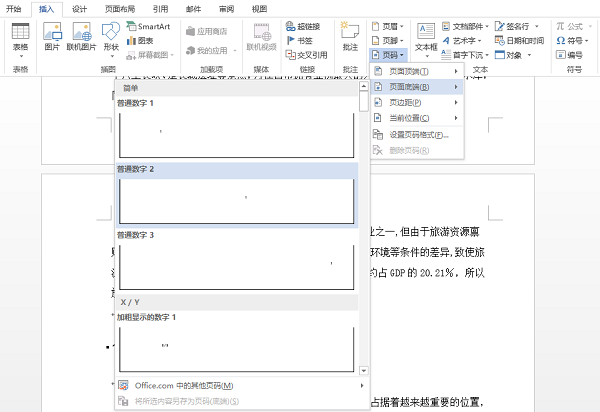The image size is (600, 412).
Task: Open the 视图 tab
Action: [x=259, y=9]
